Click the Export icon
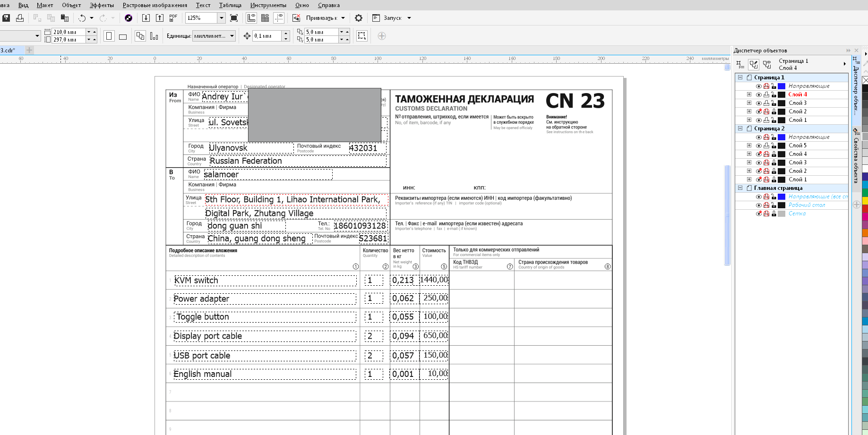 [160, 18]
